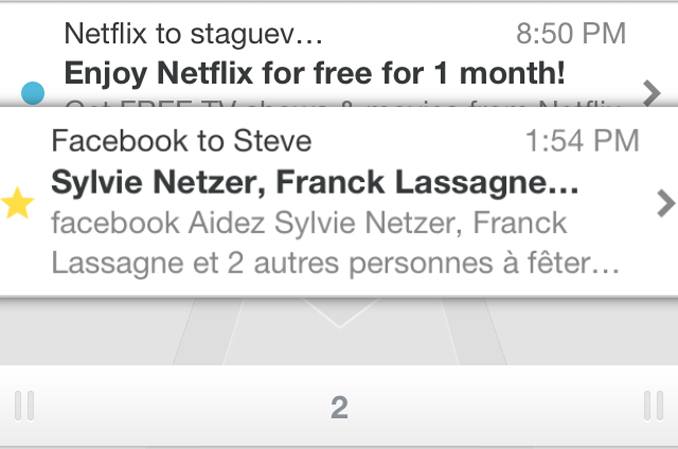The image size is (678, 449).
Task: Open 'Sylvie Netzer, Franck Lassagne…' subject line
Action: [315, 183]
